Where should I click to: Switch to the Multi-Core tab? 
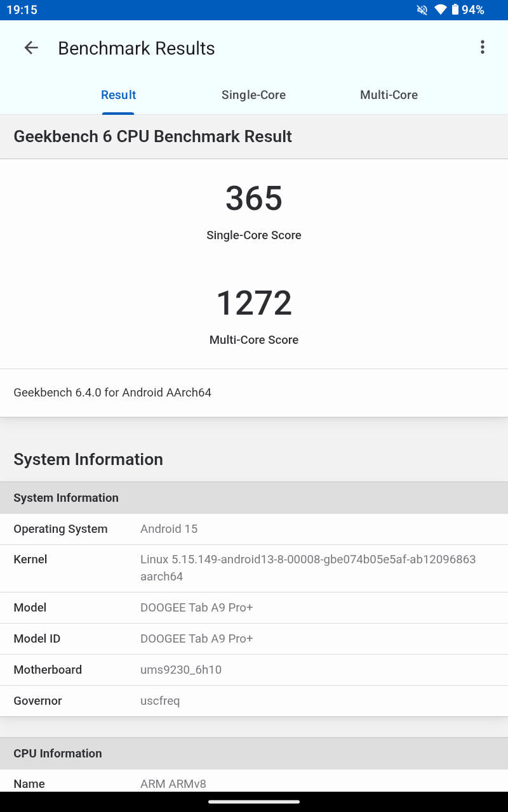[x=389, y=95]
